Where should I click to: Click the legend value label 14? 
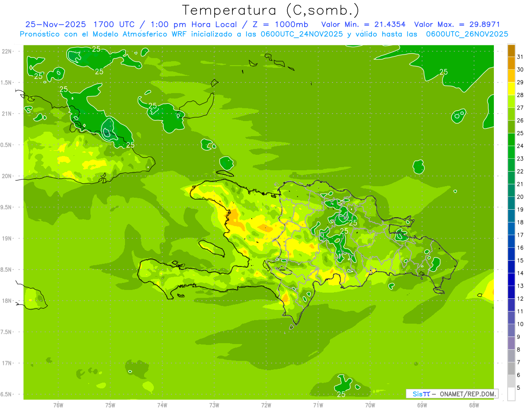[520, 273]
